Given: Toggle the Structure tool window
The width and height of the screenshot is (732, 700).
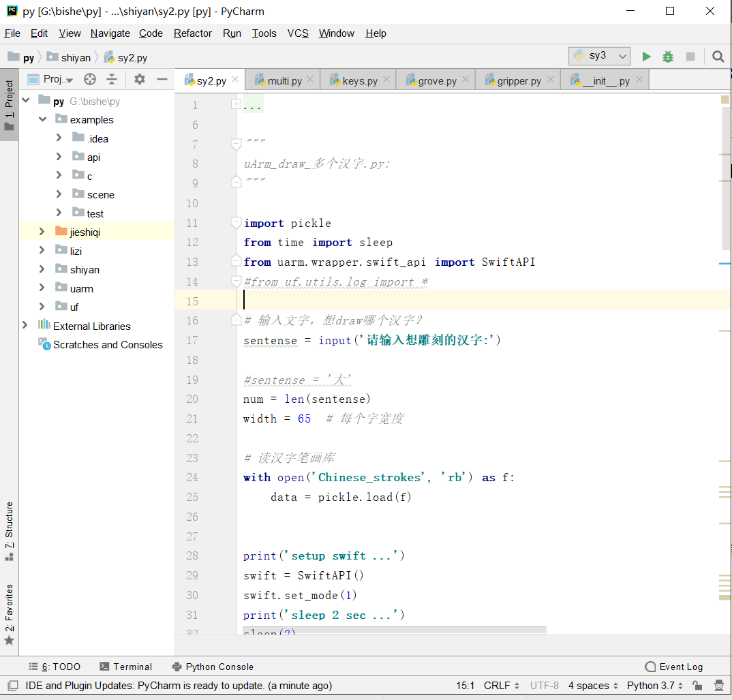Looking at the screenshot, I should click(x=9, y=531).
